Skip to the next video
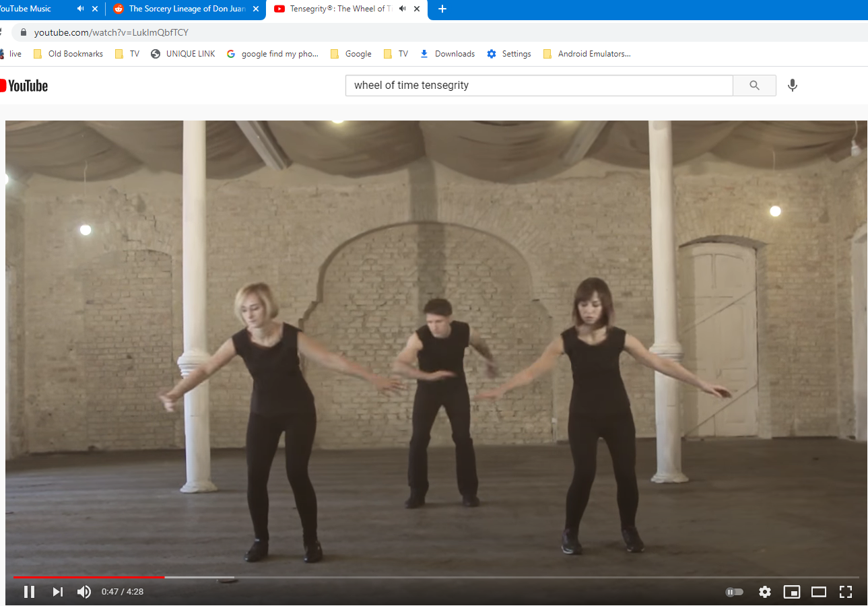 click(57, 592)
